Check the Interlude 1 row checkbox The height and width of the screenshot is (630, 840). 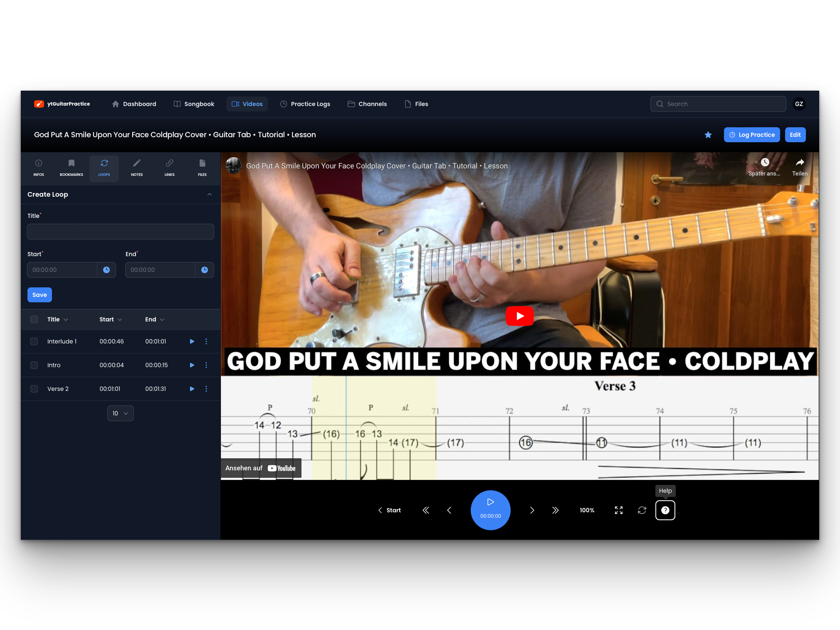click(34, 341)
